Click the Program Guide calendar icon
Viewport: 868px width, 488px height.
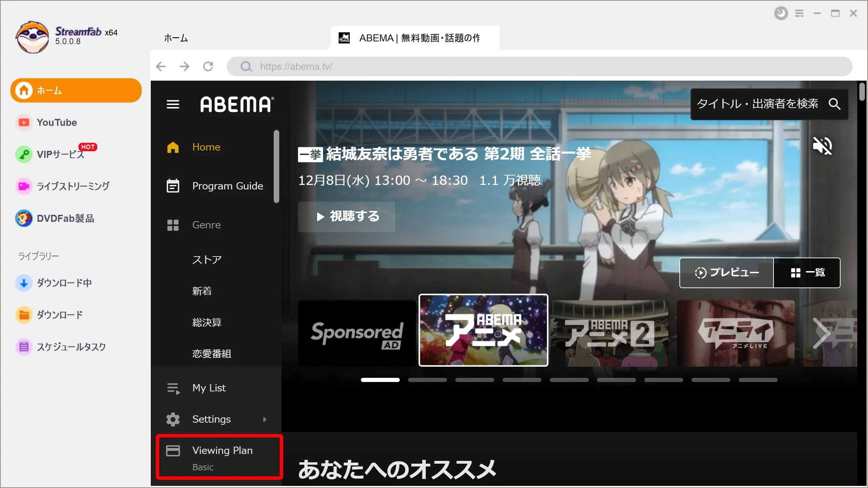click(x=173, y=186)
